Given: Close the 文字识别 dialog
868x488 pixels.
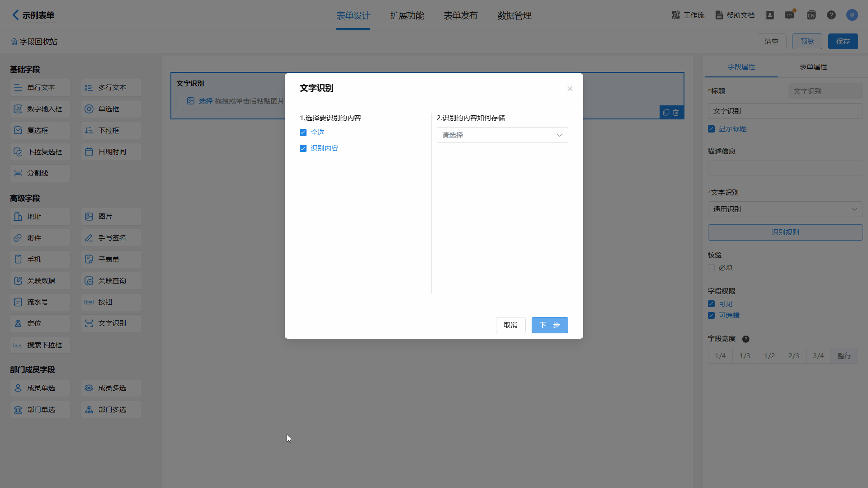Looking at the screenshot, I should [570, 89].
